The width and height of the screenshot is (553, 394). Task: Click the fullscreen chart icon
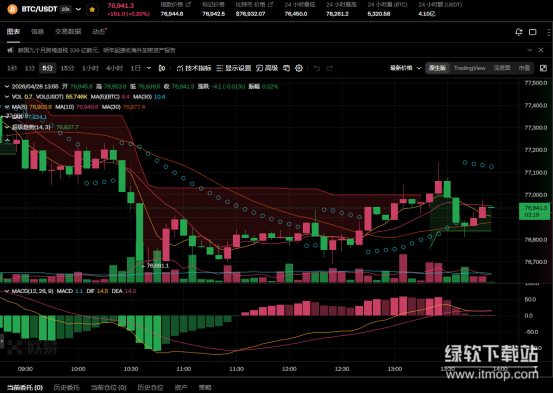coord(543,68)
